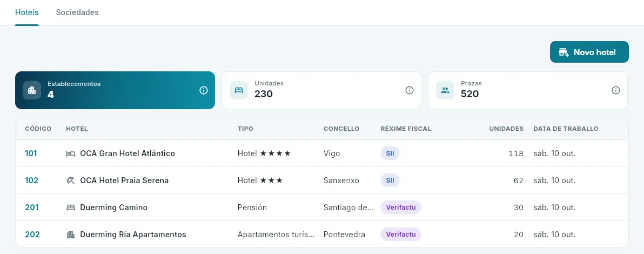644x254 pixels.
Task: Open hotel code 102
Action: point(32,181)
